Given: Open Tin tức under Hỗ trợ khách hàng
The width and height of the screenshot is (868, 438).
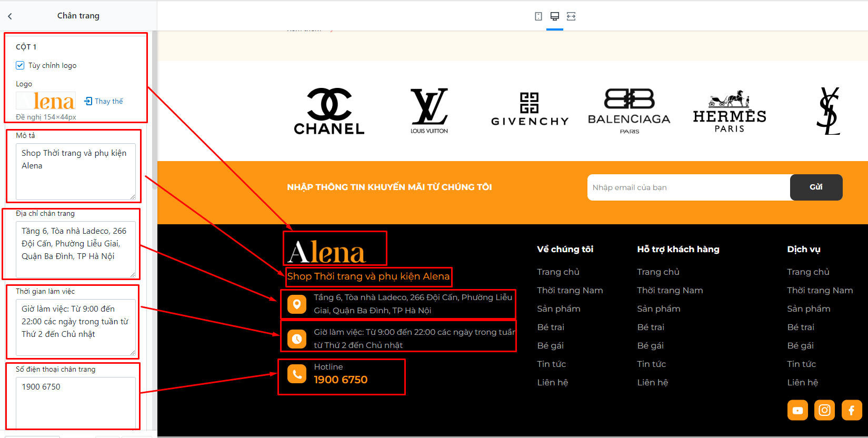Looking at the screenshot, I should [652, 364].
